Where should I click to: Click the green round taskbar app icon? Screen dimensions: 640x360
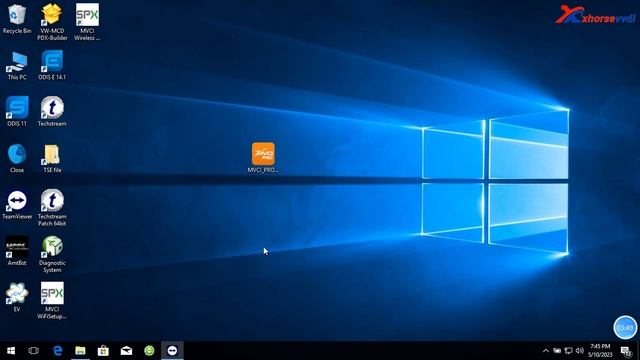point(149,351)
